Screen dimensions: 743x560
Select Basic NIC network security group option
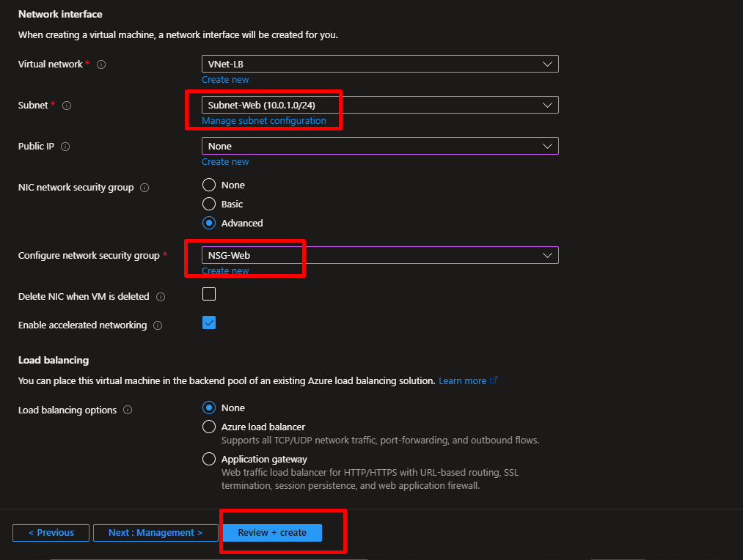(209, 205)
